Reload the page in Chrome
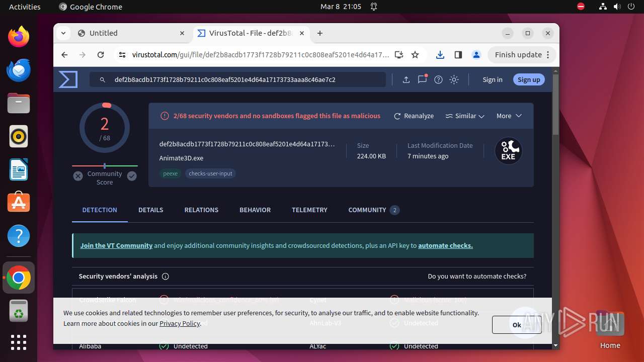 click(x=101, y=55)
